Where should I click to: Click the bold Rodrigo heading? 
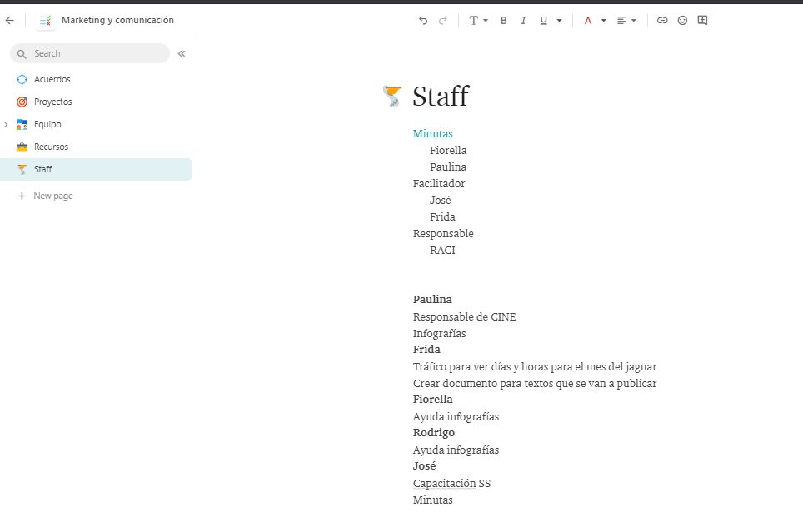(x=434, y=433)
